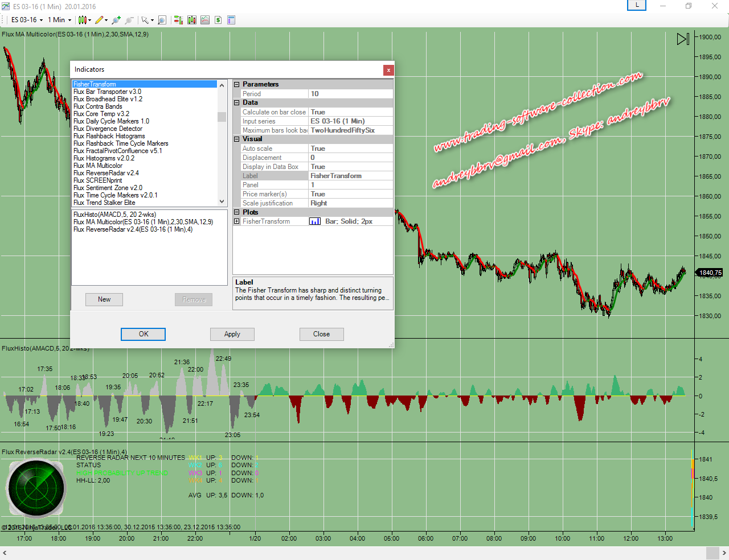The image size is (729, 560).
Task: Open the chart Properties icon
Action: coord(231,20)
